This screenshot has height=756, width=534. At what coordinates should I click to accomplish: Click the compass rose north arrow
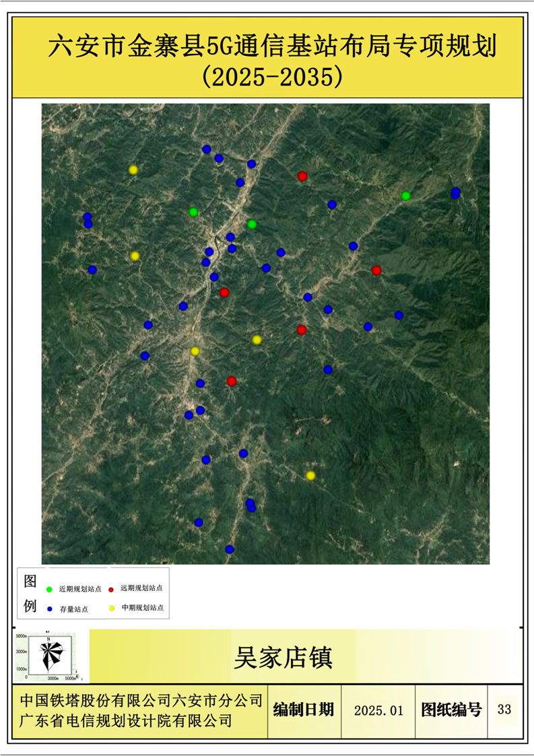pyautogui.click(x=50, y=655)
